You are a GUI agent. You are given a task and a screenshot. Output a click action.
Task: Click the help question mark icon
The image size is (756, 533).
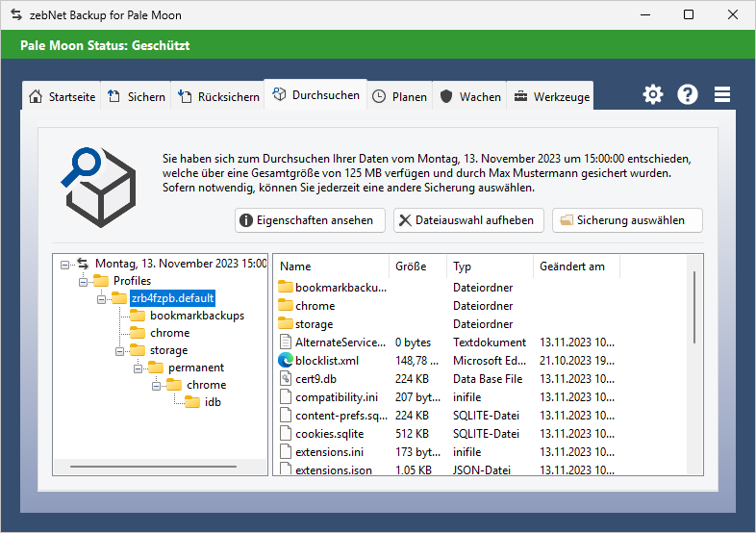tap(688, 94)
